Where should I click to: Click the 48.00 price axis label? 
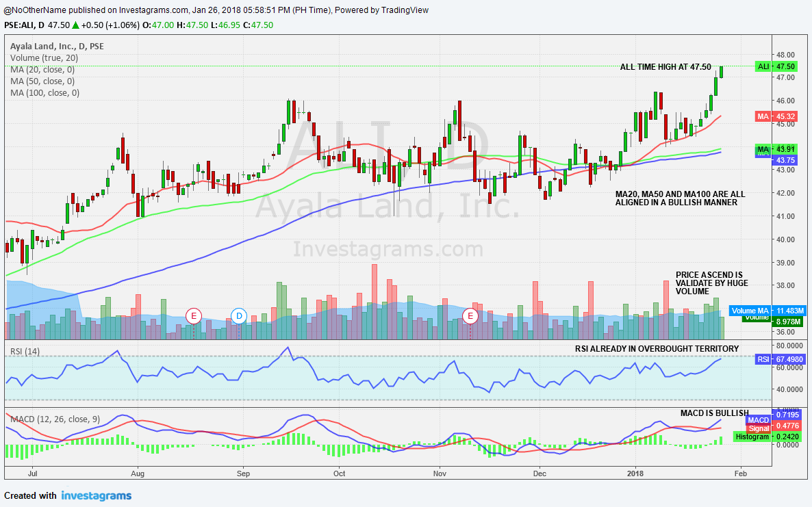click(x=785, y=54)
